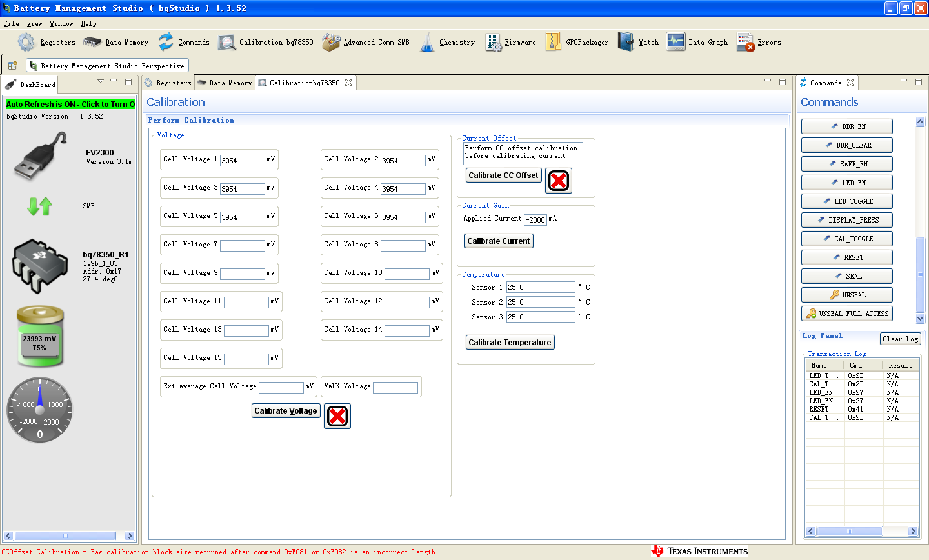Click the bq78350_R1 chip icon
929x560 pixels.
tap(40, 266)
